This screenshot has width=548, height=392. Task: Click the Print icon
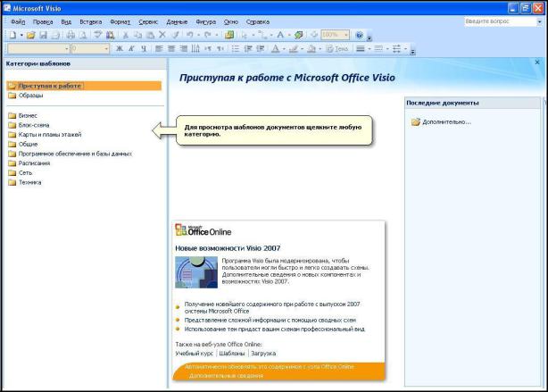tap(71, 35)
